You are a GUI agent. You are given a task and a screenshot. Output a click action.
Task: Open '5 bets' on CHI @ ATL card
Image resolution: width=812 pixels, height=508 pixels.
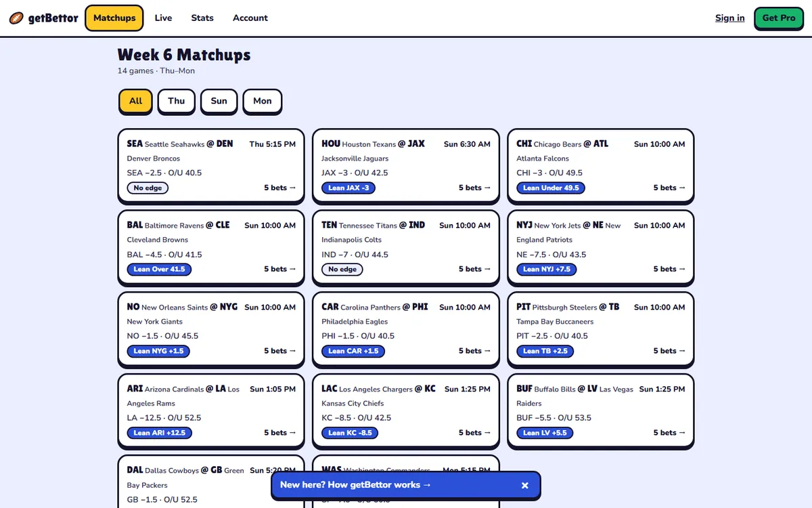coord(669,188)
